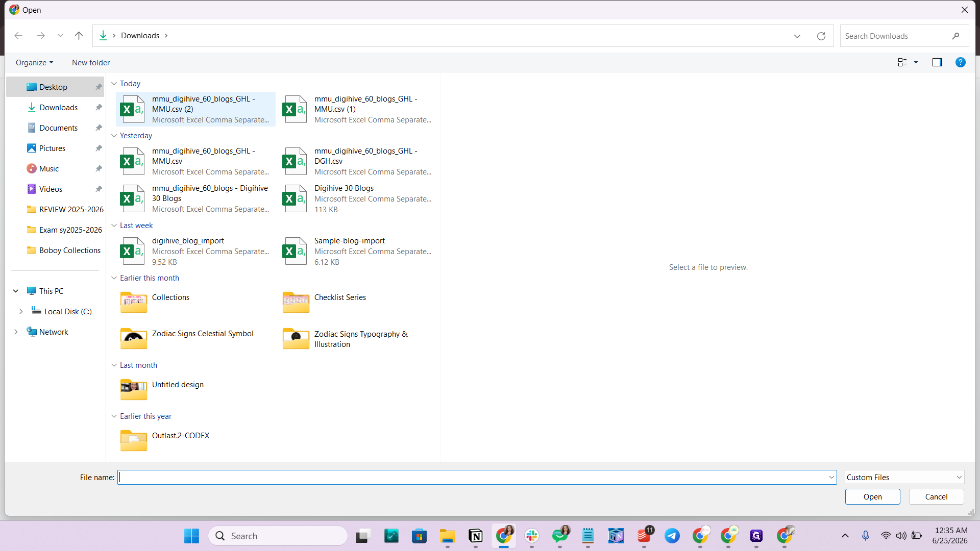
Task: Select the Sample-blog-import file icon
Action: (x=295, y=251)
